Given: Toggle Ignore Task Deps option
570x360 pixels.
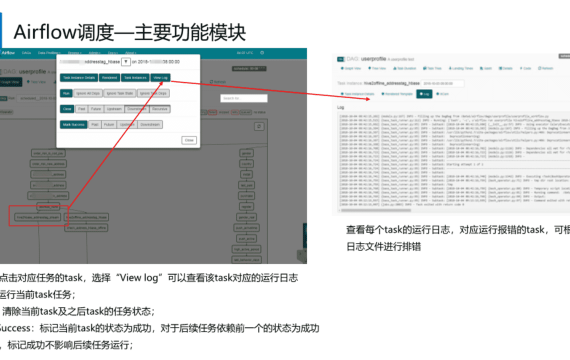Looking at the screenshot, I should (x=153, y=93).
